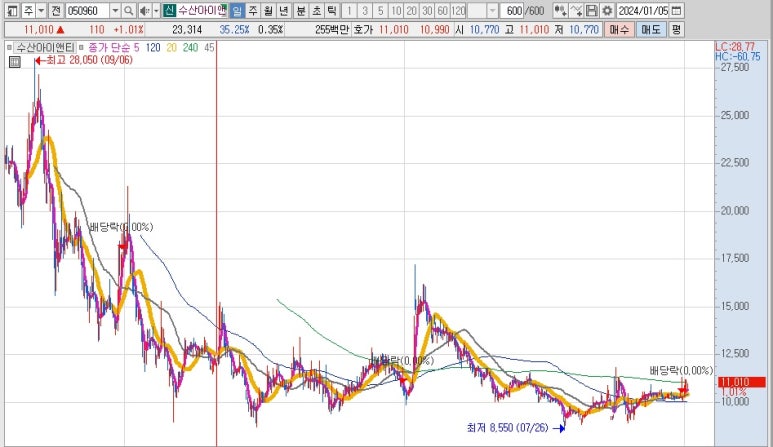Select the 1 interval button

(349, 10)
